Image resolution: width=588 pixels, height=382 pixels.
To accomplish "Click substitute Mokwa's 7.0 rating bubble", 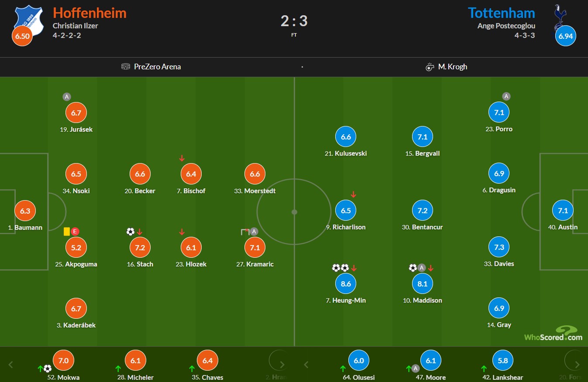I will (x=64, y=361).
